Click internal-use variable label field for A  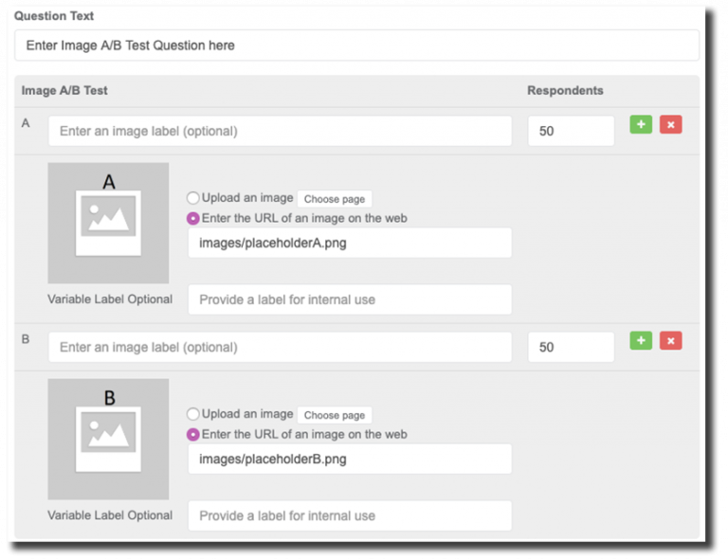click(x=350, y=299)
